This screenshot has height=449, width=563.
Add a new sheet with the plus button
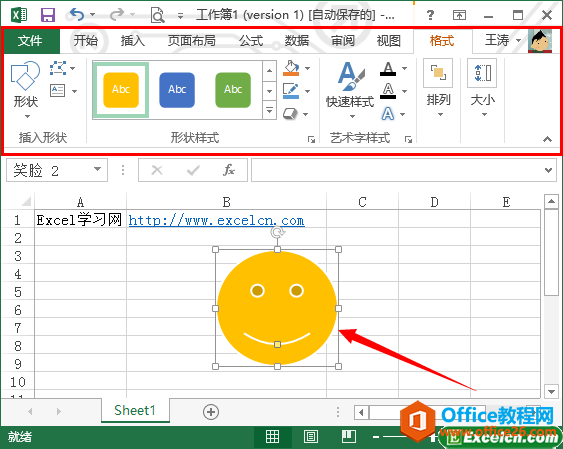211,412
